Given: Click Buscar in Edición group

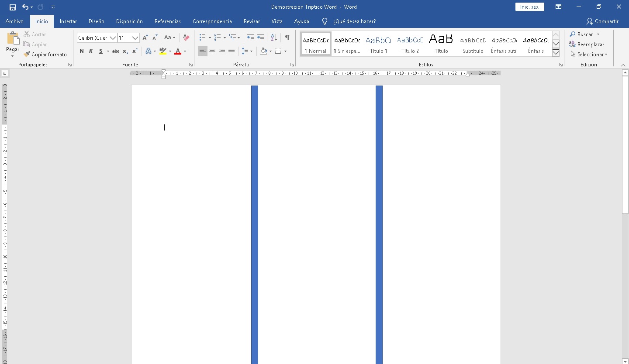Looking at the screenshot, I should pyautogui.click(x=585, y=34).
